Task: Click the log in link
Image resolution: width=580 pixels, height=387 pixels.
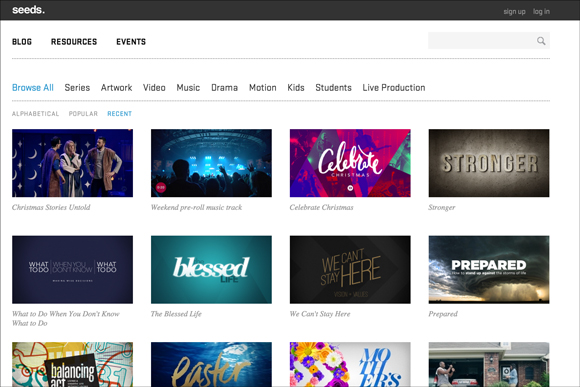Action: point(541,11)
